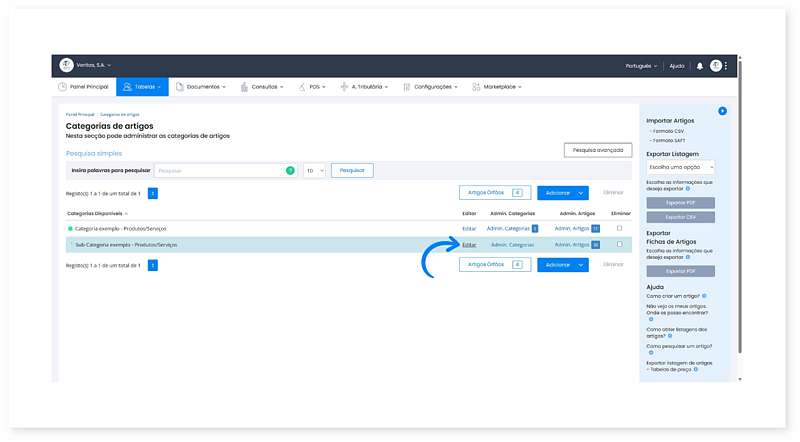Sort by Categorias Disponíveis column header

[97, 213]
